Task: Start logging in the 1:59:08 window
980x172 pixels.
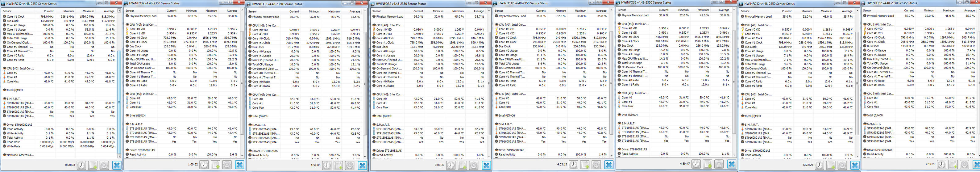Action: click(338, 165)
